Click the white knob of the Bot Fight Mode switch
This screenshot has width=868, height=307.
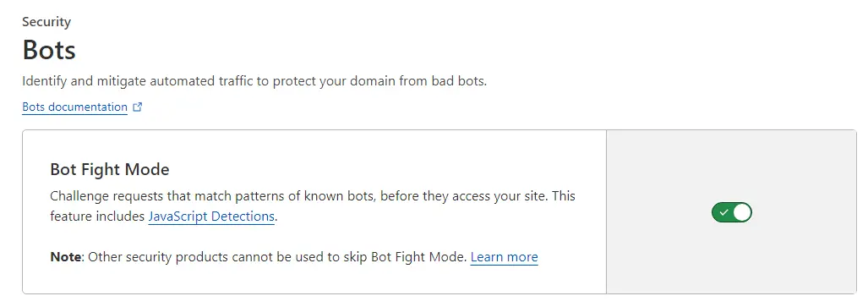tap(741, 212)
